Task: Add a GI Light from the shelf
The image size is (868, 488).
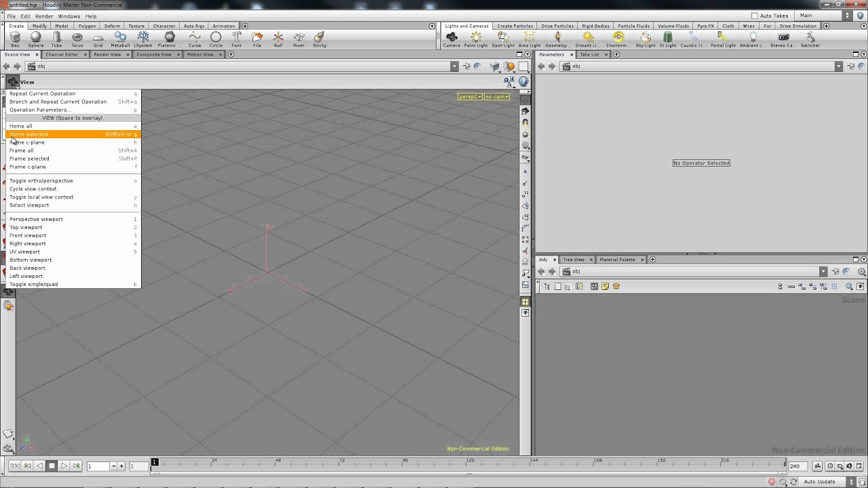Action: (668, 40)
